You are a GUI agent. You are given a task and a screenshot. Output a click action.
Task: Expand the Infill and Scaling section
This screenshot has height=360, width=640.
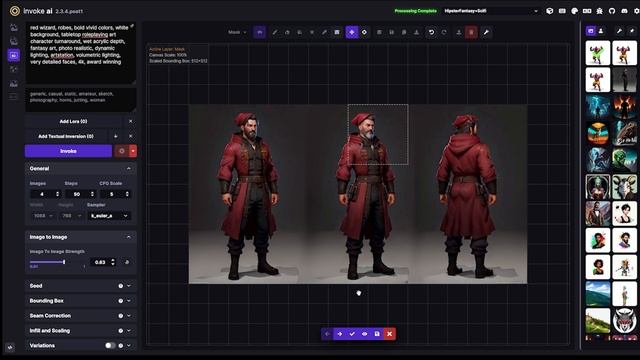[81, 331]
